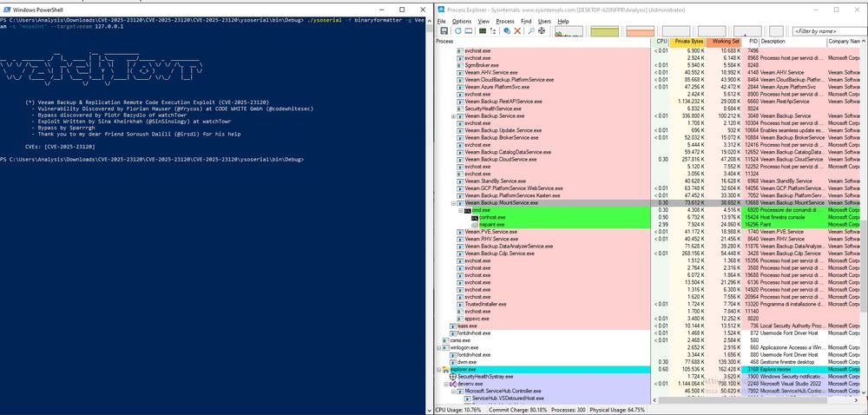Click the Process Explorer title bar icon
Image resolution: width=868 pixels, height=415 pixels.
click(x=441, y=10)
